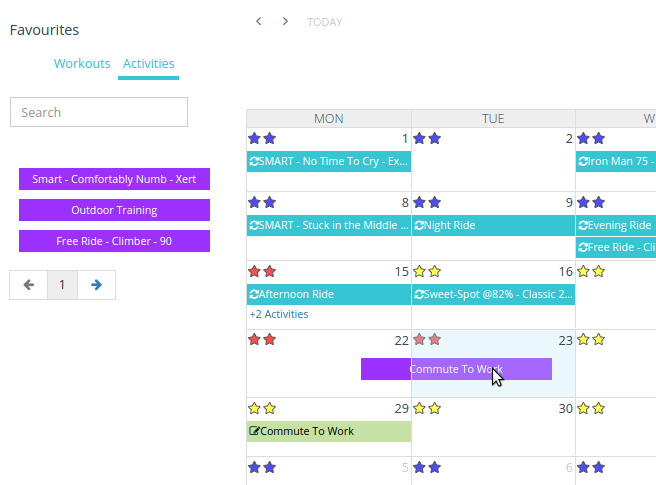Click edit icon on green Commute To Work

[x=254, y=431]
